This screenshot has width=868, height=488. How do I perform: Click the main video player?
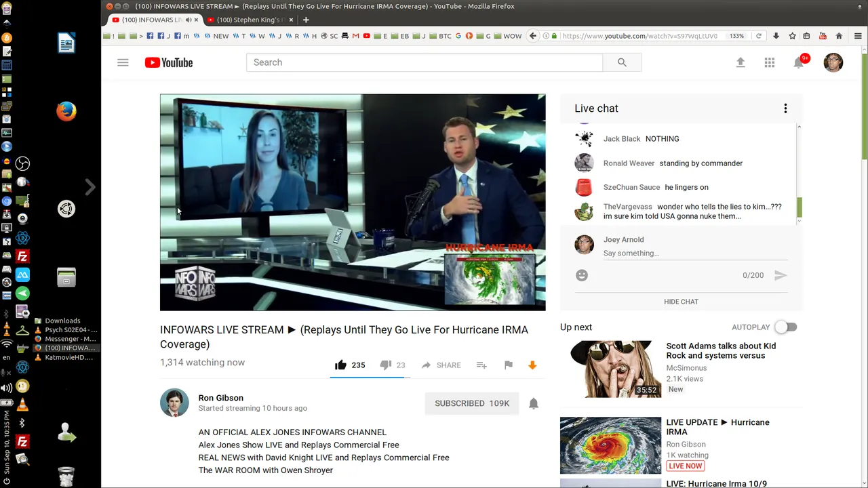point(353,202)
